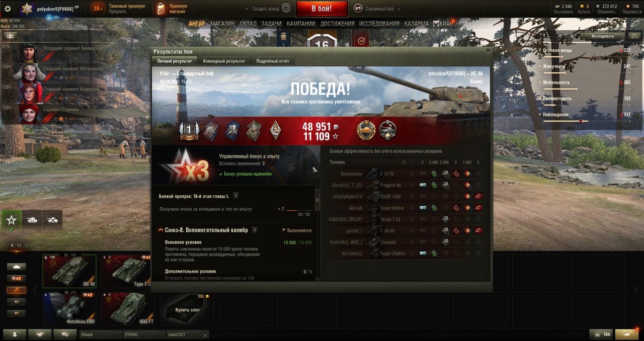Open the Tank Premium icon
Viewport: 644px width, 341px height.
98,9
